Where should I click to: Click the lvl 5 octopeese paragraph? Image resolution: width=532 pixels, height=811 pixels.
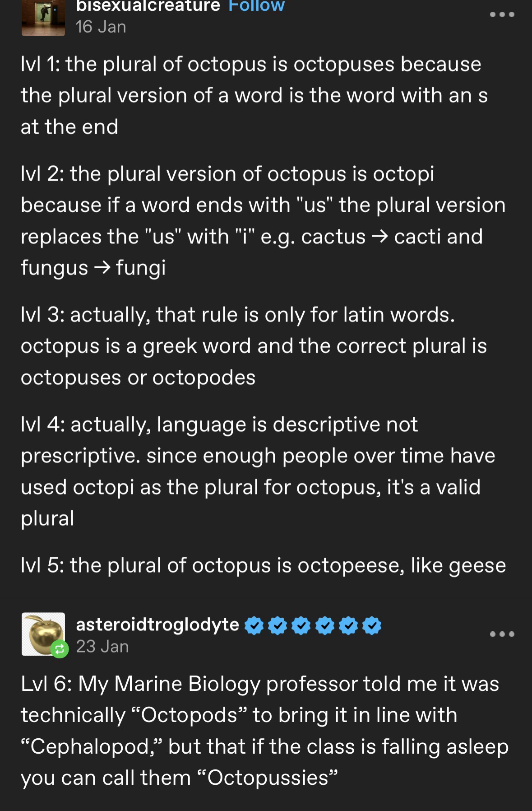click(x=263, y=565)
